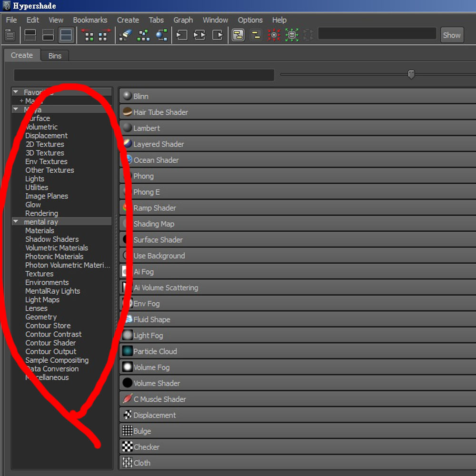Click the C Muscle Shader icon
The height and width of the screenshot is (476, 476).
(x=127, y=398)
